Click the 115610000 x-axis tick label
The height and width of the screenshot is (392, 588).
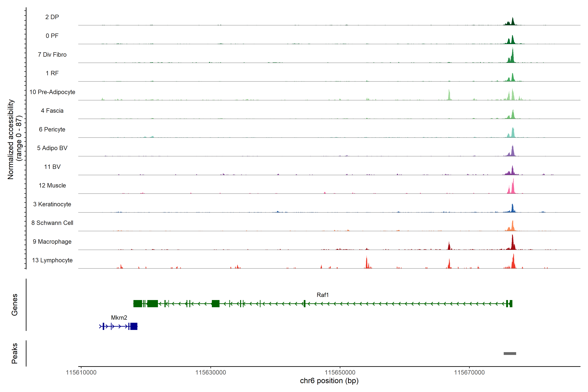(x=81, y=372)
